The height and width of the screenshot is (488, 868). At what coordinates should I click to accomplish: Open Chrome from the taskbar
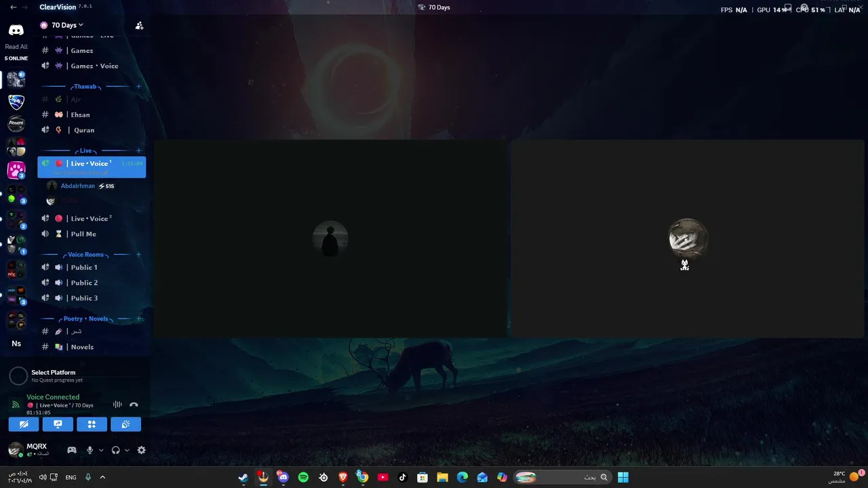[363, 477]
